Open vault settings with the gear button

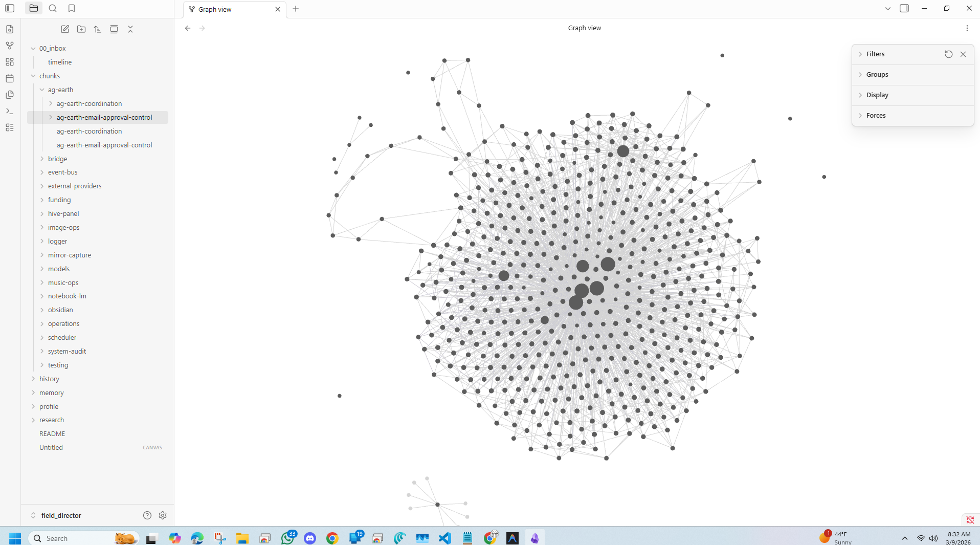[x=163, y=515]
